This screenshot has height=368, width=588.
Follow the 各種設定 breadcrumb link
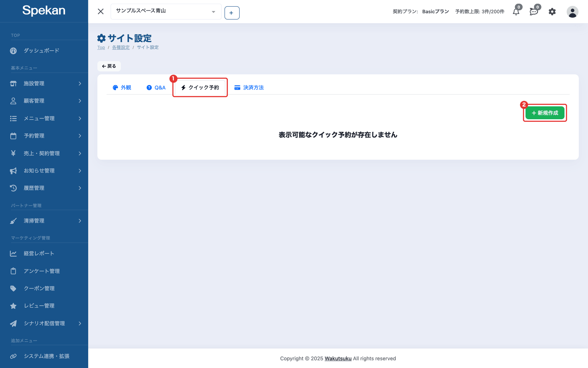pos(121,47)
